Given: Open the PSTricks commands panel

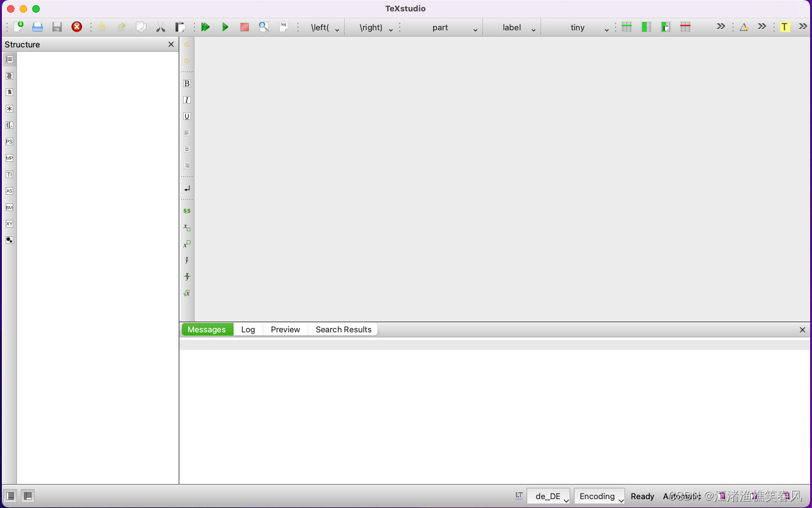Looking at the screenshot, I should point(9,142).
